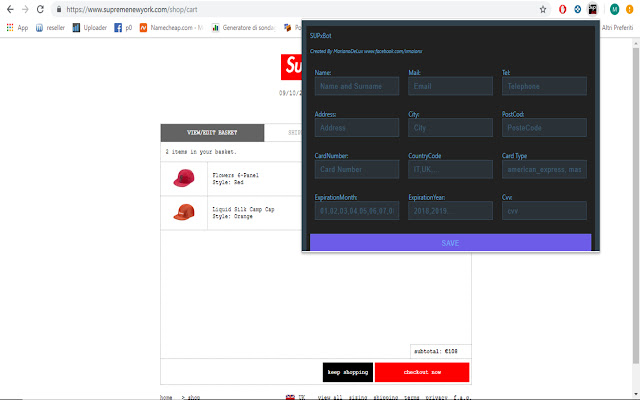Click the cvv input field

[544, 211]
